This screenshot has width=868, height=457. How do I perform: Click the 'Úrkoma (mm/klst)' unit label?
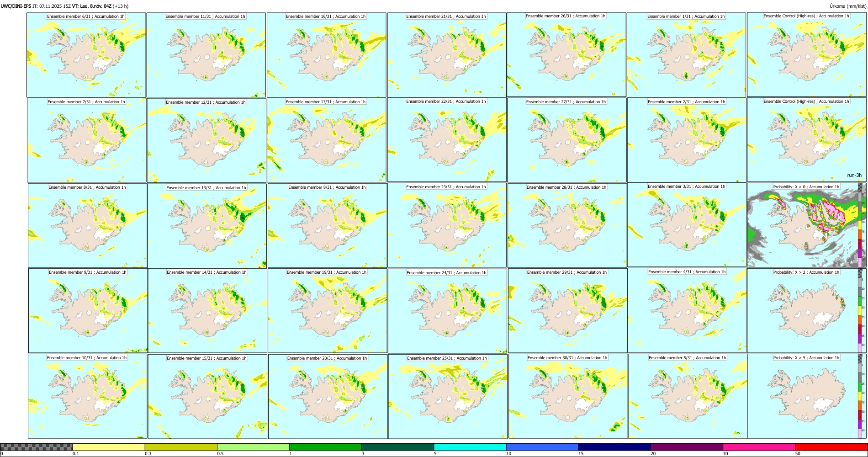tap(847, 6)
